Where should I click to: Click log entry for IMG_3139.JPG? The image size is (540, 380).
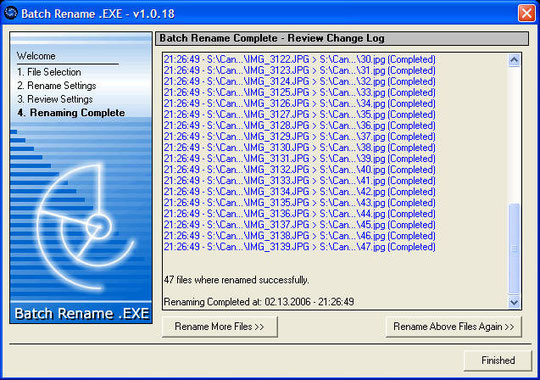[300, 247]
